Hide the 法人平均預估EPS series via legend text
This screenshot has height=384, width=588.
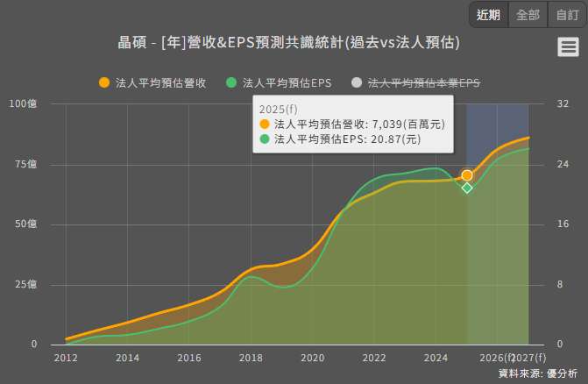pyautogui.click(x=287, y=82)
